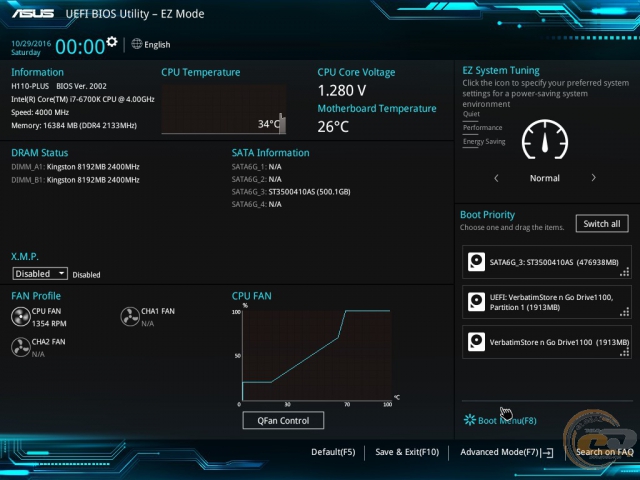Click Memory: 16384 MB DDR4 line

74,125
